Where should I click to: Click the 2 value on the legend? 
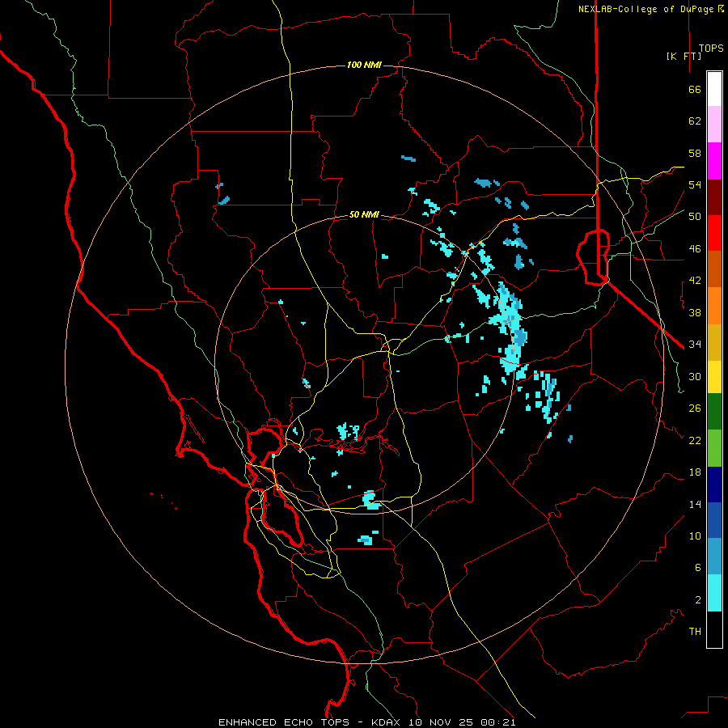tap(697, 600)
